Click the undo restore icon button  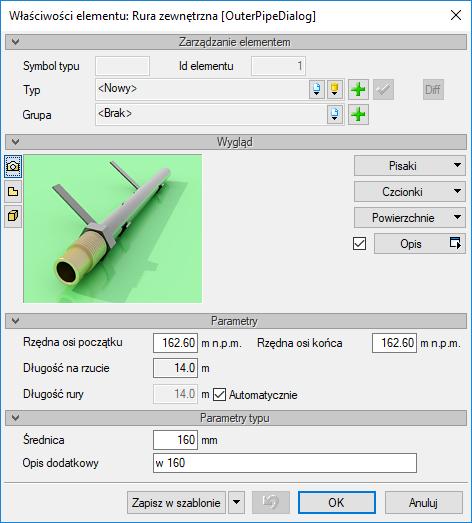point(271,502)
